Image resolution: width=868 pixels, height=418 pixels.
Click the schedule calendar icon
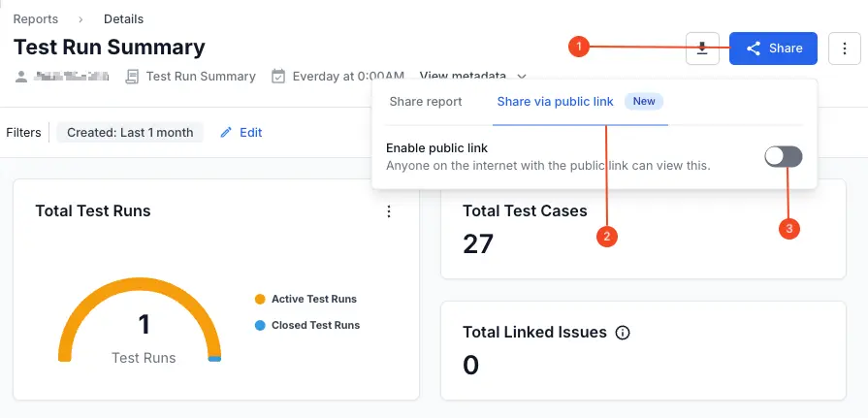(278, 77)
